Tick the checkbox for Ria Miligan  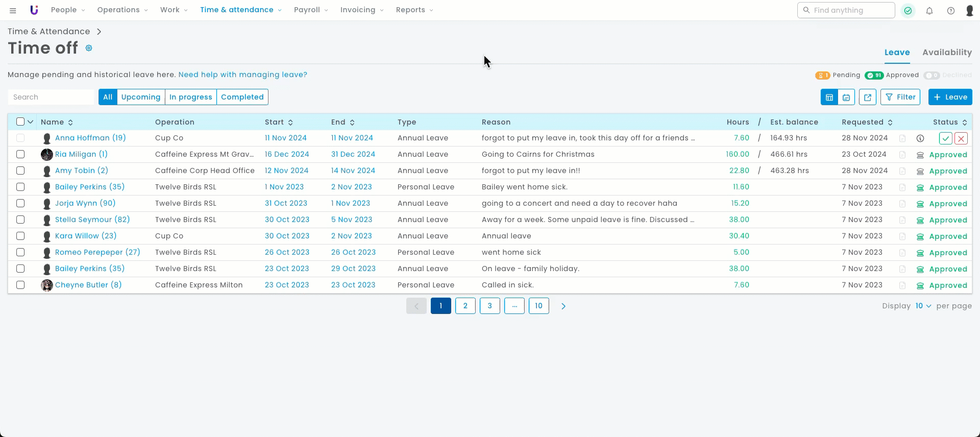20,154
